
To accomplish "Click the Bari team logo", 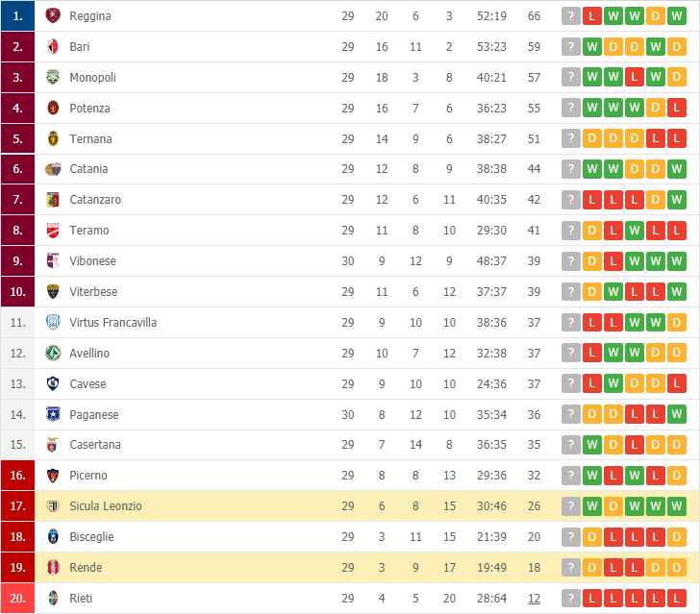I will point(53,46).
